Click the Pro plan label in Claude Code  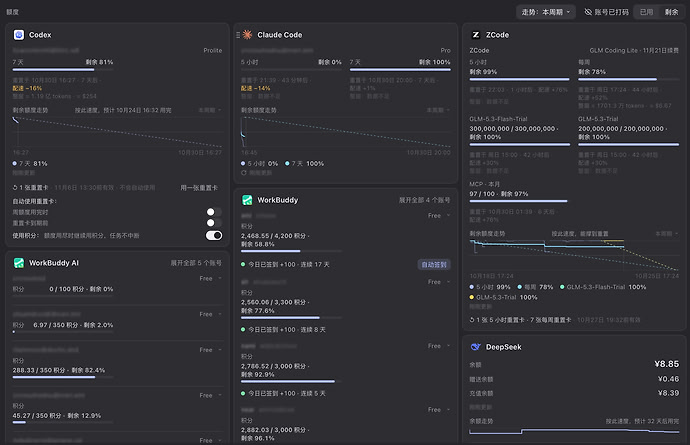pyautogui.click(x=445, y=51)
